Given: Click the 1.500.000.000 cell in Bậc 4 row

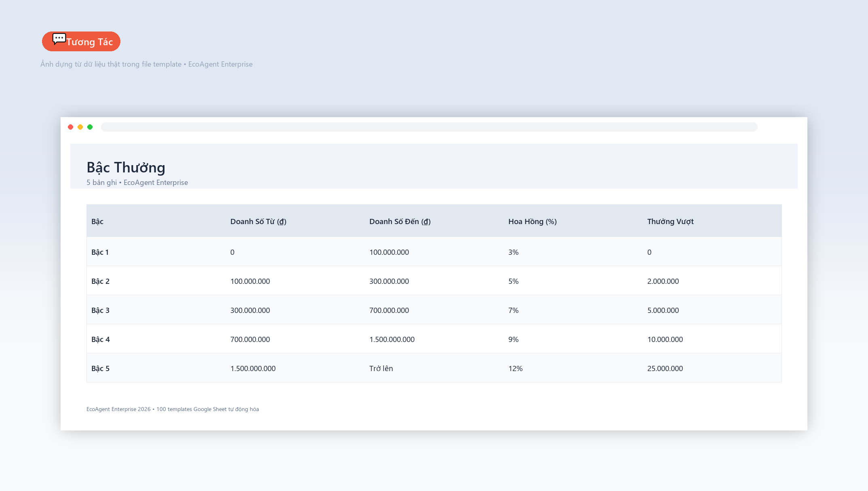Looking at the screenshot, I should pyautogui.click(x=392, y=339).
